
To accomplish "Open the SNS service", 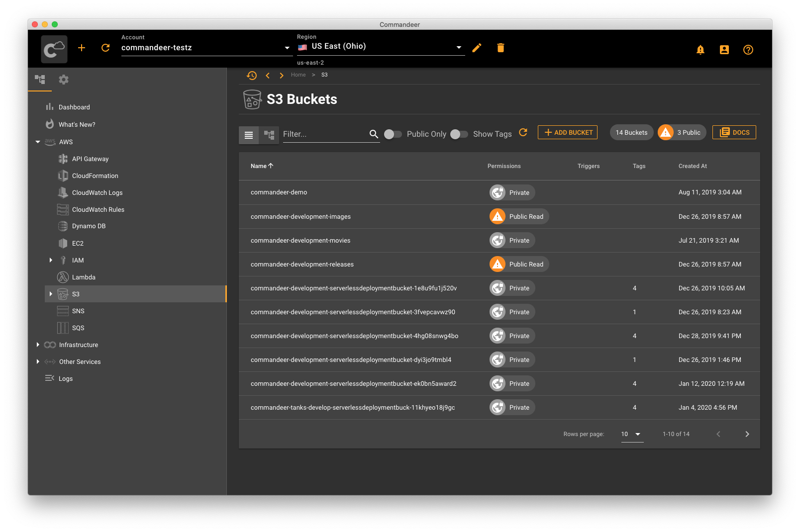I will pos(78,311).
